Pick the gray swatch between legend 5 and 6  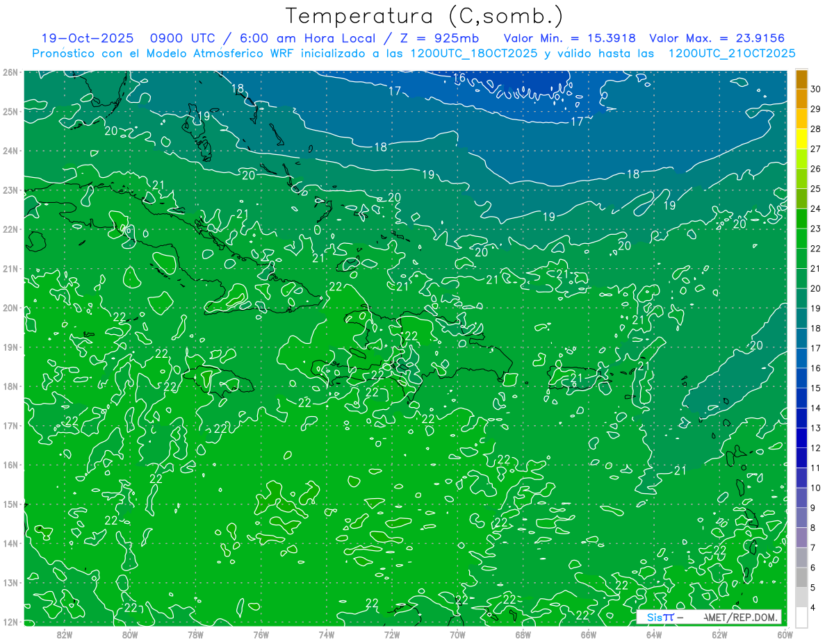(801, 578)
